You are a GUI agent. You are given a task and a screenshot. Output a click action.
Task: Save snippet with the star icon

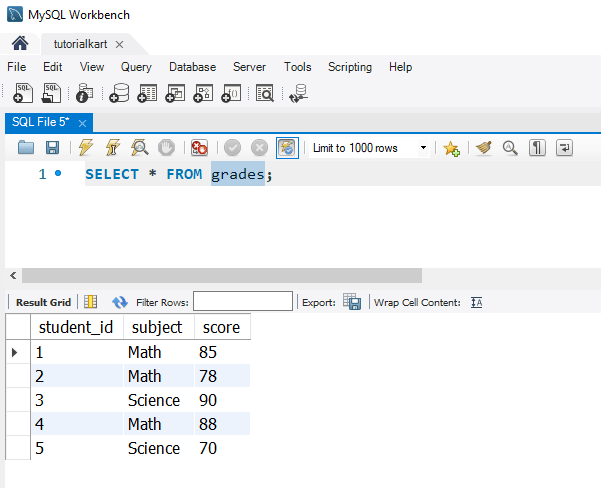(452, 148)
